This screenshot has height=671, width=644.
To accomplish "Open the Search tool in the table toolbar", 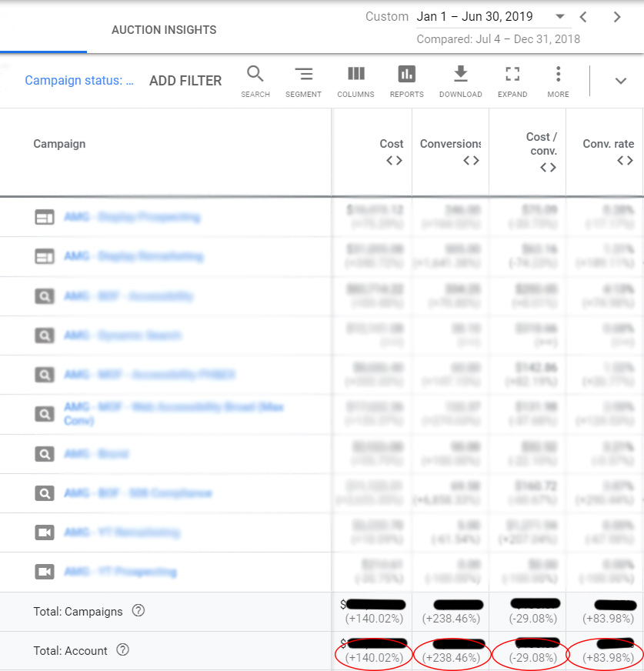I will [255, 82].
